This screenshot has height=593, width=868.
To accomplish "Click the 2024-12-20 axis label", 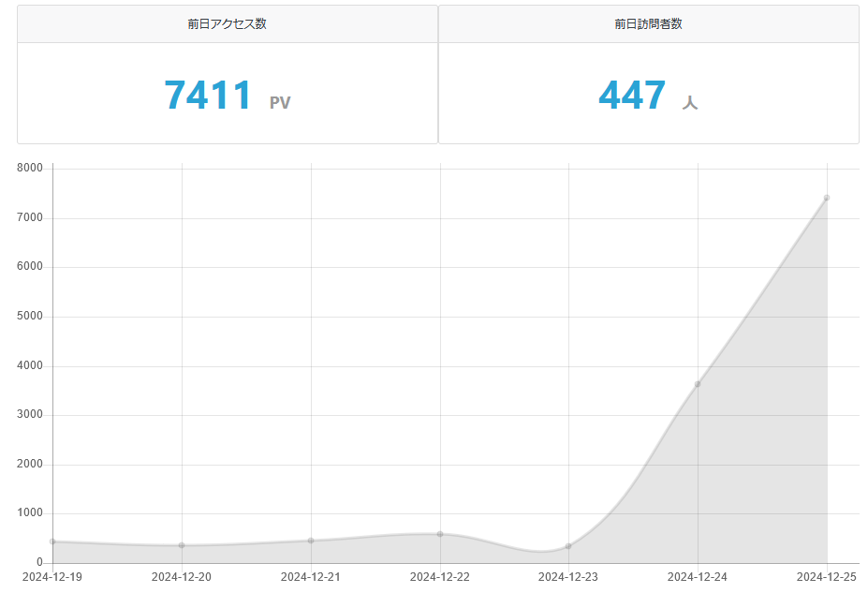I will pos(182,577).
